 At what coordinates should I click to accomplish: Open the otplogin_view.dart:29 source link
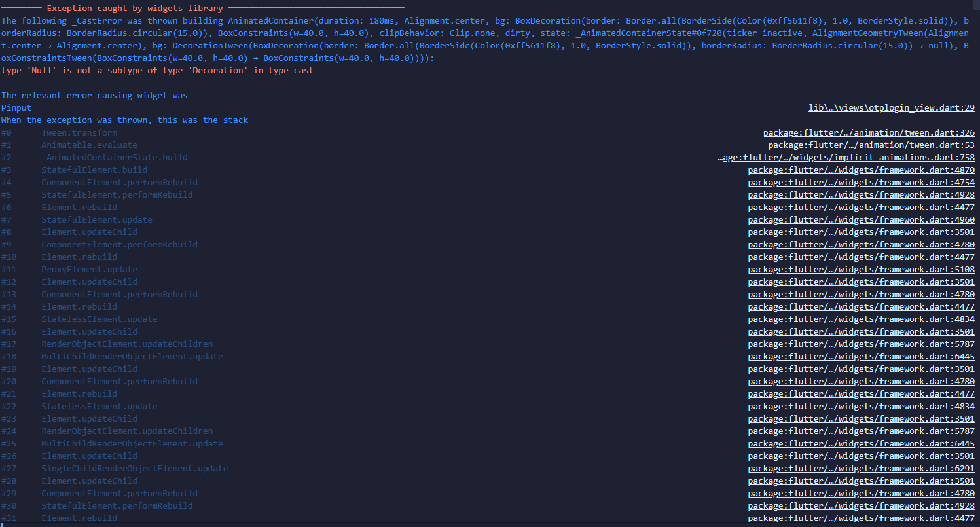pyautogui.click(x=892, y=108)
